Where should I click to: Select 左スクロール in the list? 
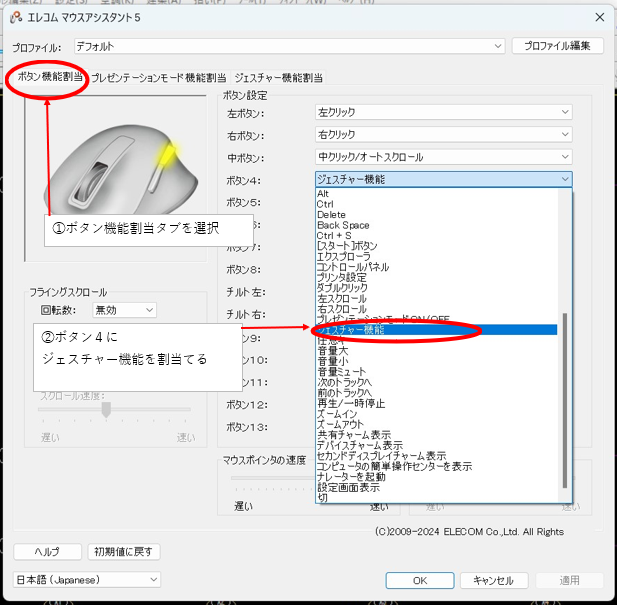point(437,299)
